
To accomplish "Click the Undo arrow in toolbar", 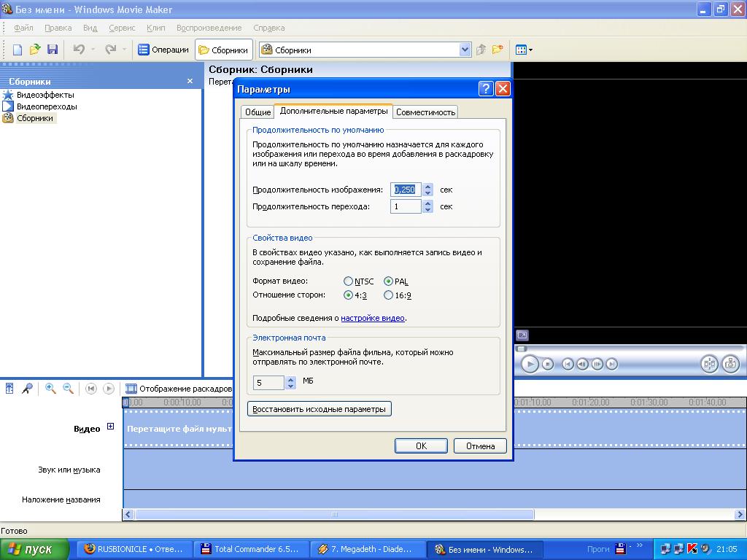I will 79,49.
